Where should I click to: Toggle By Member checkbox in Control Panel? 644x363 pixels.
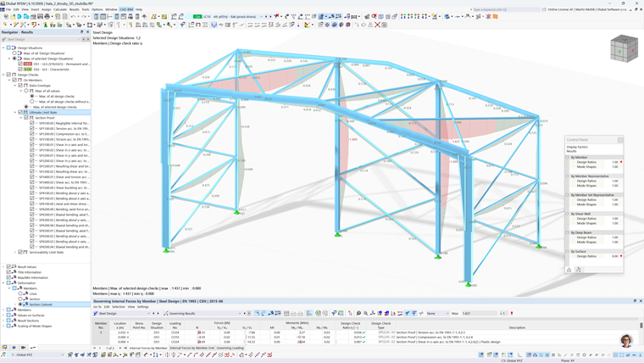pyautogui.click(x=568, y=157)
